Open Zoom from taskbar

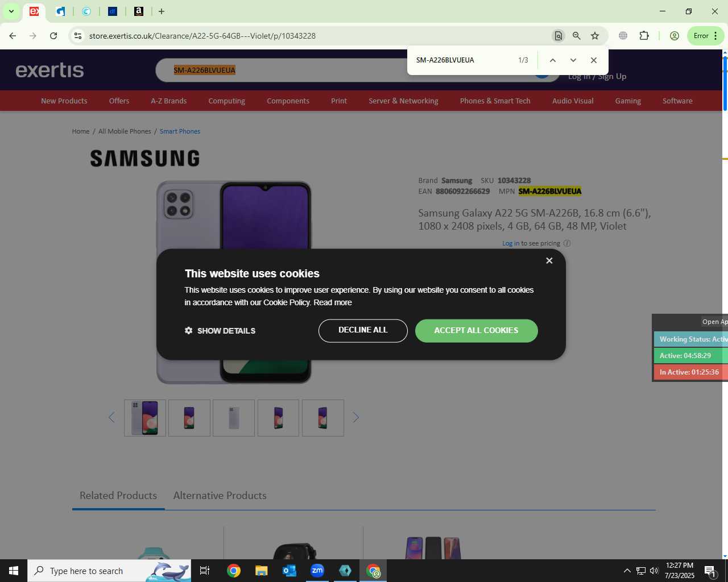(317, 571)
